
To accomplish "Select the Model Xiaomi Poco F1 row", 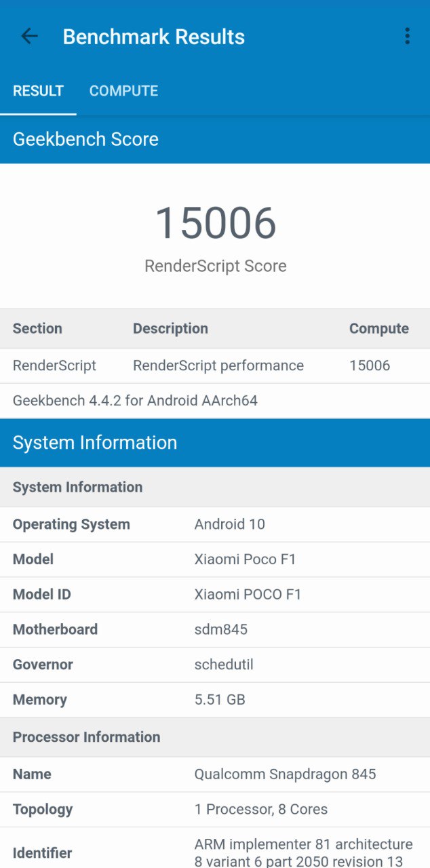I will (x=215, y=559).
